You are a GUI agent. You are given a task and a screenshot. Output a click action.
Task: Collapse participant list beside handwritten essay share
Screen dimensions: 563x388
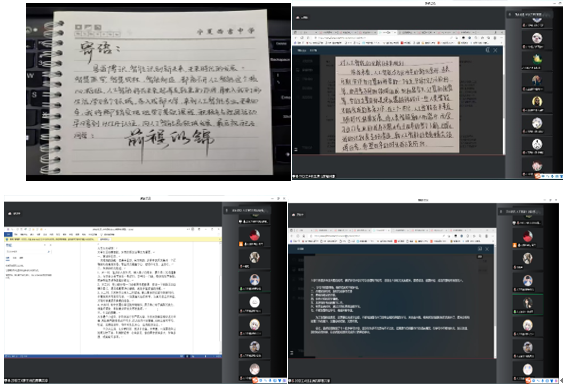point(510,14)
